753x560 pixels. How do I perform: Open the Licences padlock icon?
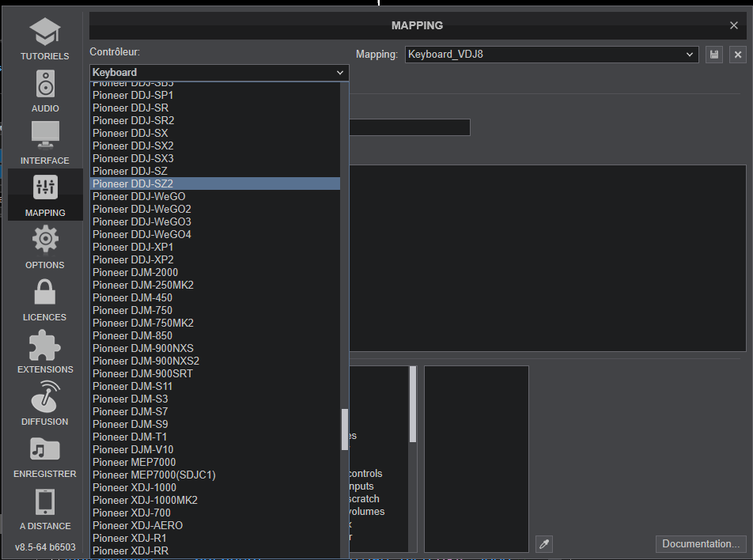click(45, 292)
